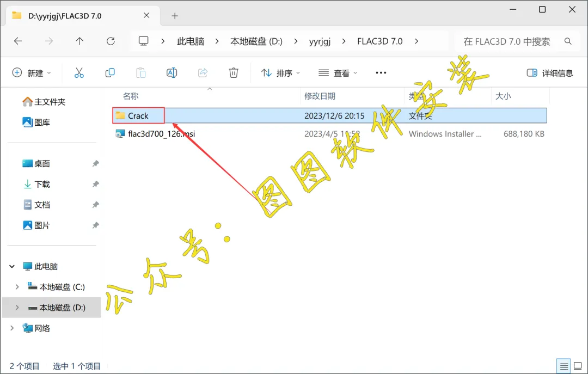Viewport: 588px width, 374px height.
Task: Sort by 名称 column header
Action: coord(131,96)
